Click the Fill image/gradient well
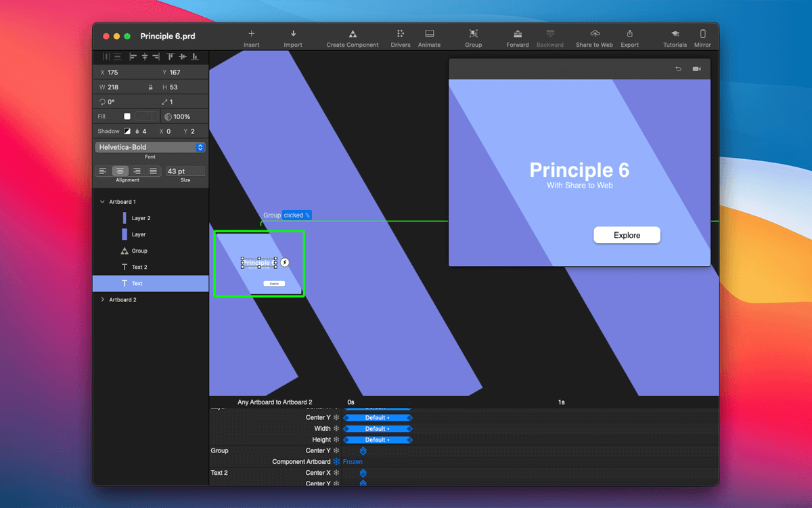This screenshot has height=508, width=812. click(147, 117)
